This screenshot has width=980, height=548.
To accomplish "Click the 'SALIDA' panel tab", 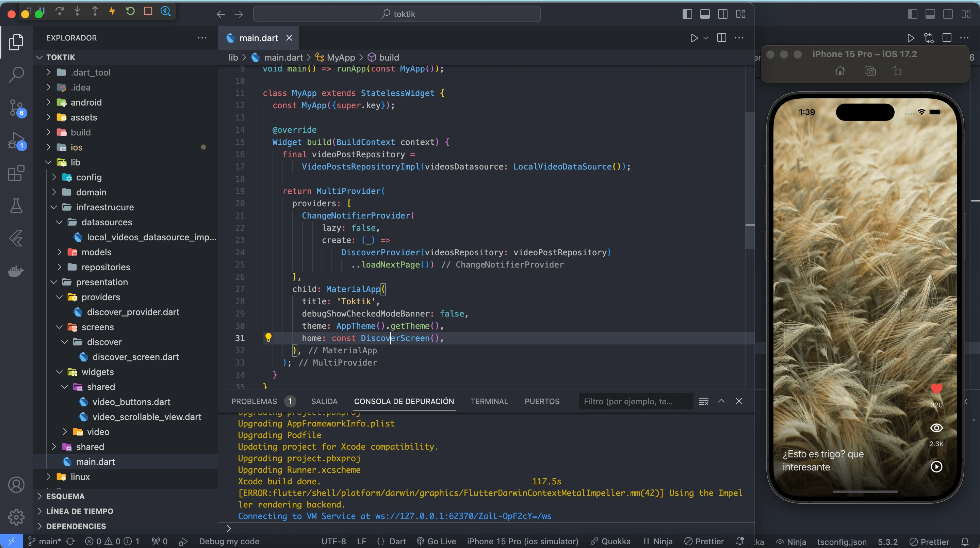I will 323,401.
